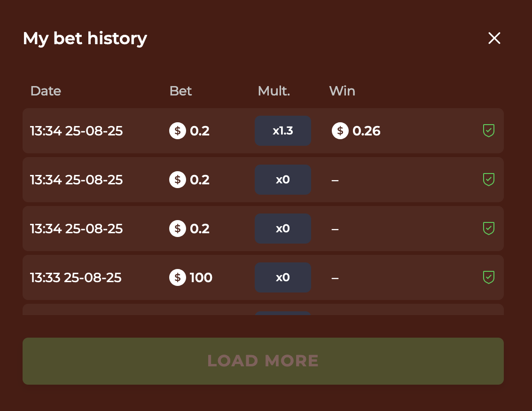
Task: Click the My bet history title
Action: (85, 39)
